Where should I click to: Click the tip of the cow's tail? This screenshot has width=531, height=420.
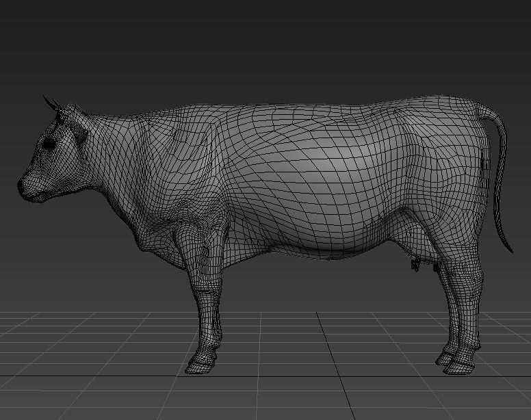click(510, 249)
